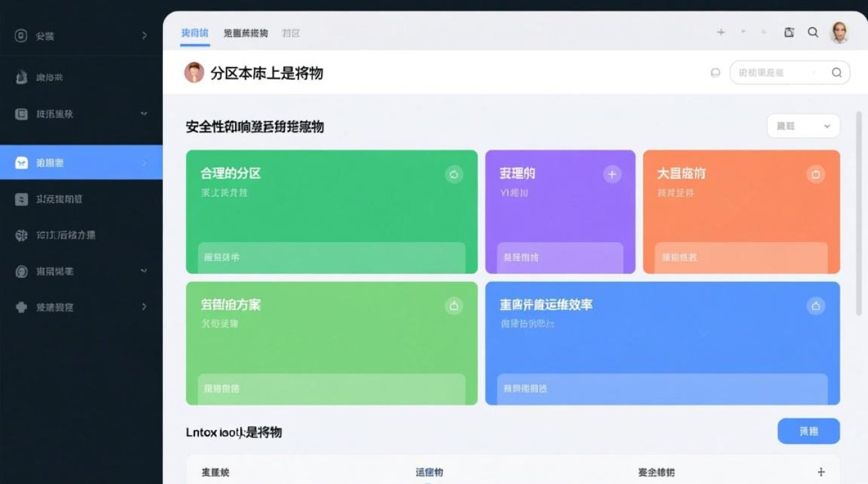Image resolution: width=868 pixels, height=484 pixels.
Task: Expand the first sidebar item's right chevron
Action: [144, 35]
